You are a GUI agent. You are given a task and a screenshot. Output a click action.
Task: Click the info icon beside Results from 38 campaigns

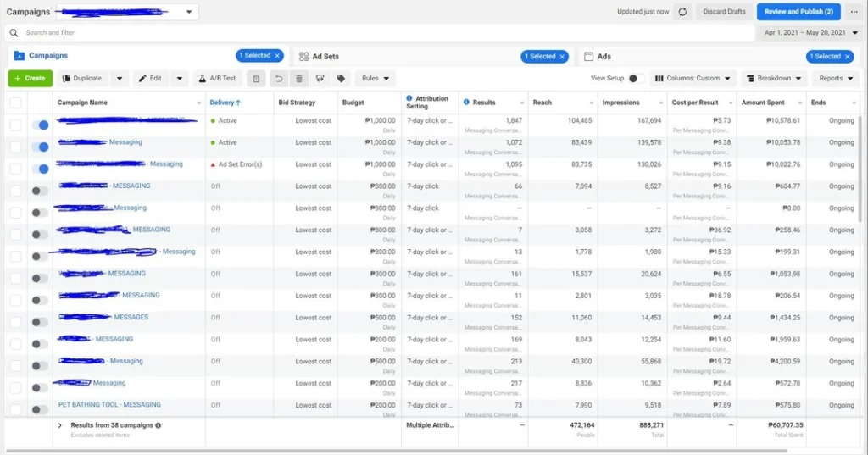pos(159,425)
